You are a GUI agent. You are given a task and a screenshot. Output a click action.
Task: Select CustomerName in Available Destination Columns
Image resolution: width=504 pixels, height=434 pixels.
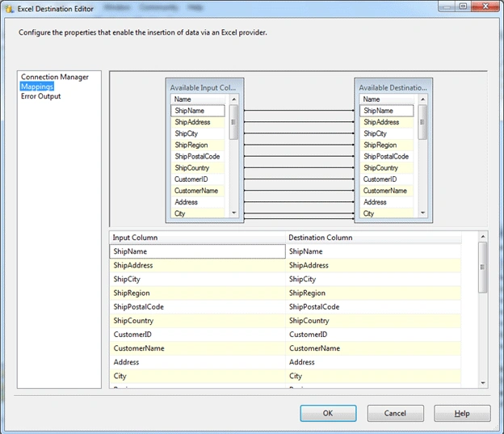tap(387, 191)
